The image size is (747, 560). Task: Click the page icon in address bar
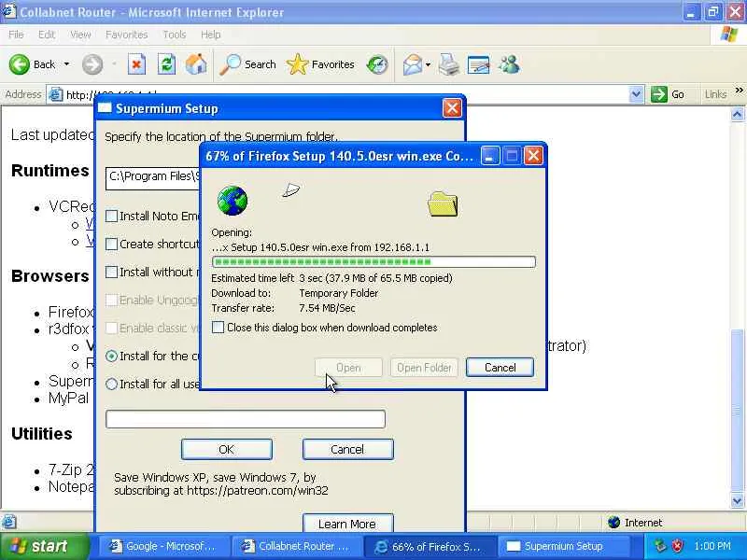(x=56, y=95)
